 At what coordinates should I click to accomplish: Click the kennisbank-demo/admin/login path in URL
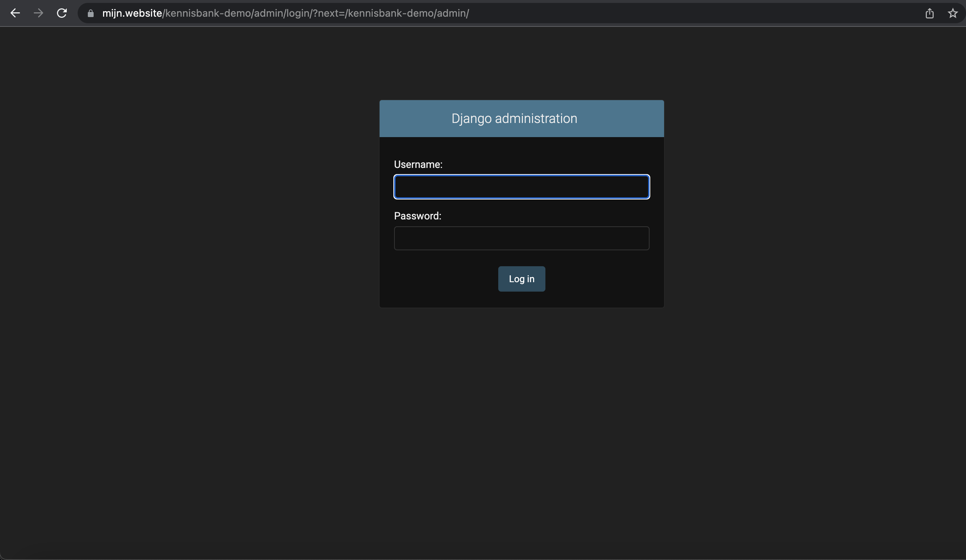click(x=238, y=13)
